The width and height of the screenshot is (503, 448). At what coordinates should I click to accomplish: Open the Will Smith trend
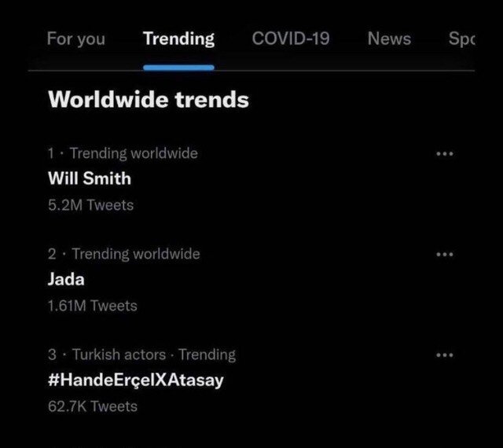coord(90,178)
